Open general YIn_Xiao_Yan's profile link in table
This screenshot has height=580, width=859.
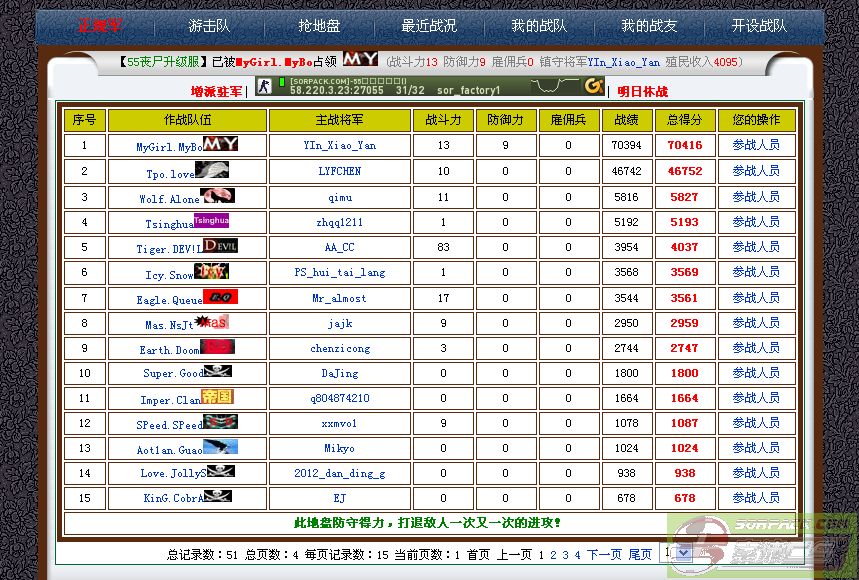340,146
